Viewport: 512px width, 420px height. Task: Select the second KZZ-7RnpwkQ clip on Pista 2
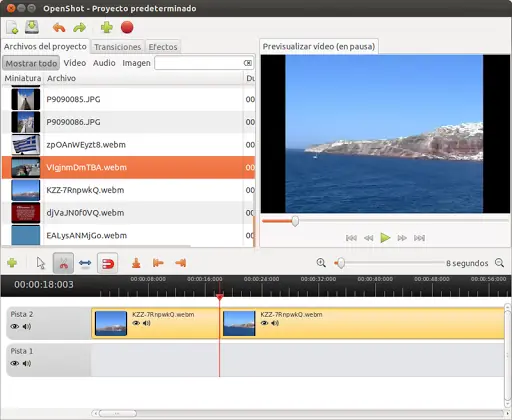click(362, 323)
